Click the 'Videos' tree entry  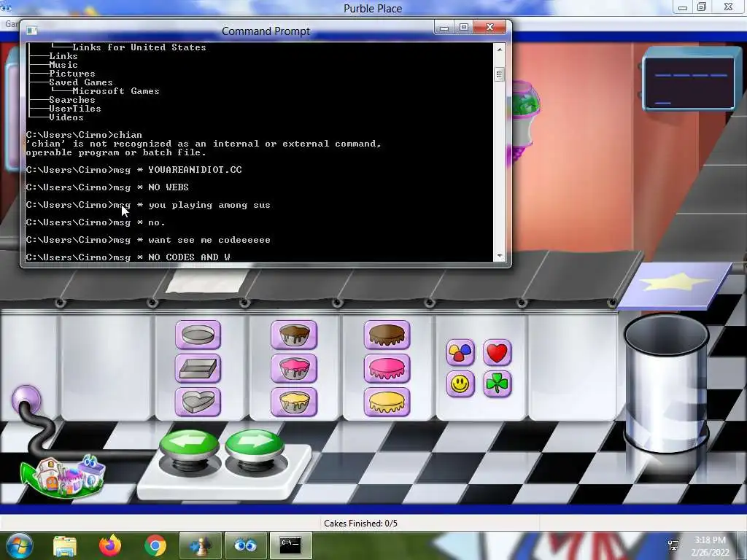point(66,117)
